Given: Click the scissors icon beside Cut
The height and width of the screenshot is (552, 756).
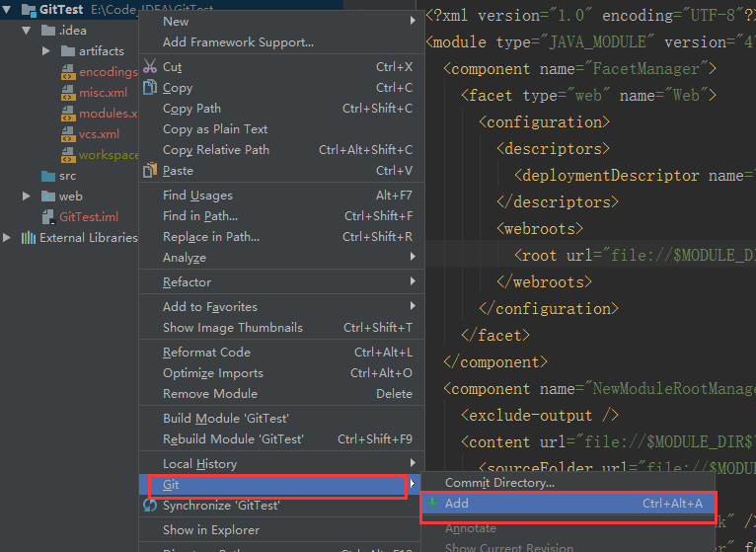Looking at the screenshot, I should [x=150, y=67].
